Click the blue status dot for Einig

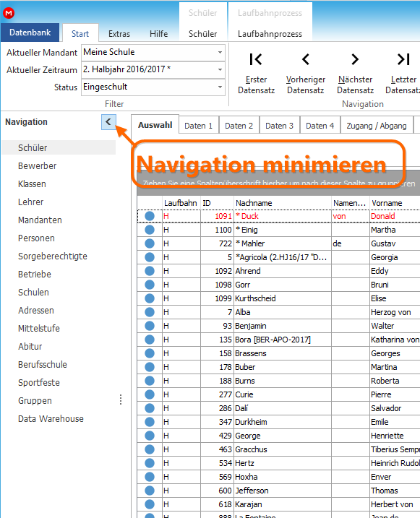(x=150, y=230)
